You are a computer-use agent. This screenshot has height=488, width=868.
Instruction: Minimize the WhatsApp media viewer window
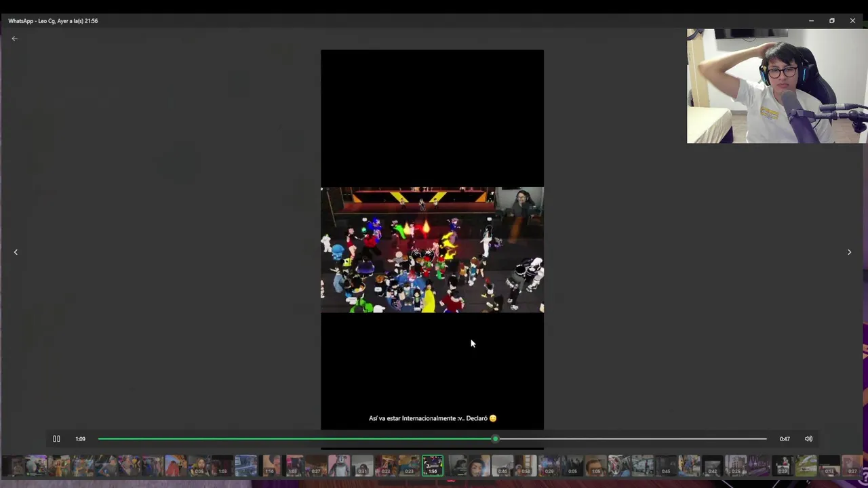pyautogui.click(x=811, y=21)
